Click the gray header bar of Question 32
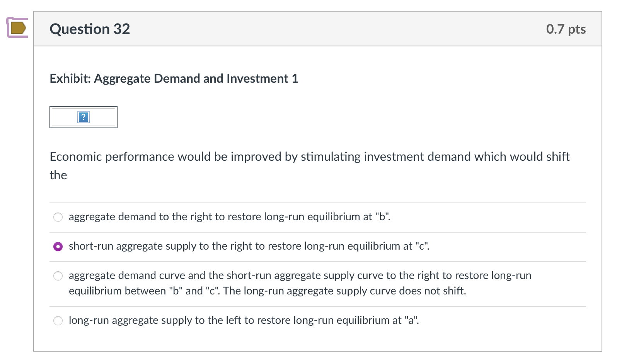 point(318,29)
